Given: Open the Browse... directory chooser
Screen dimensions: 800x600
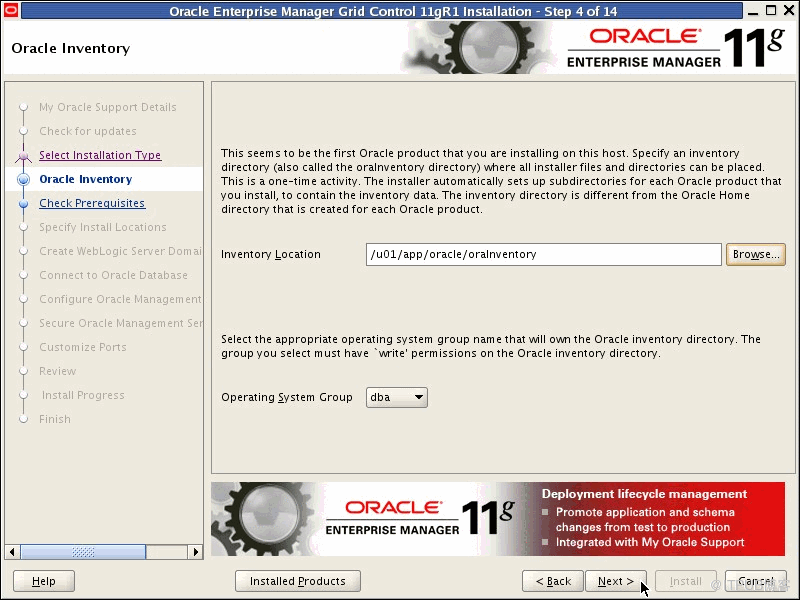Looking at the screenshot, I should click(x=756, y=254).
